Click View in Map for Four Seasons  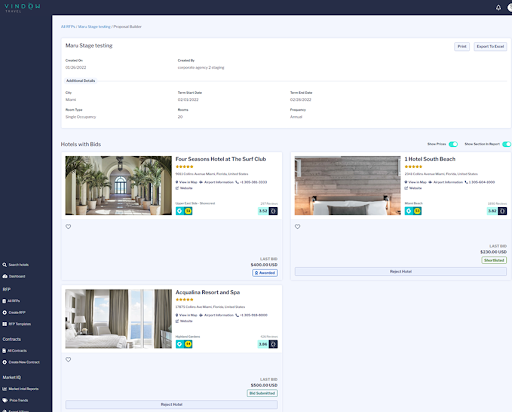point(186,182)
